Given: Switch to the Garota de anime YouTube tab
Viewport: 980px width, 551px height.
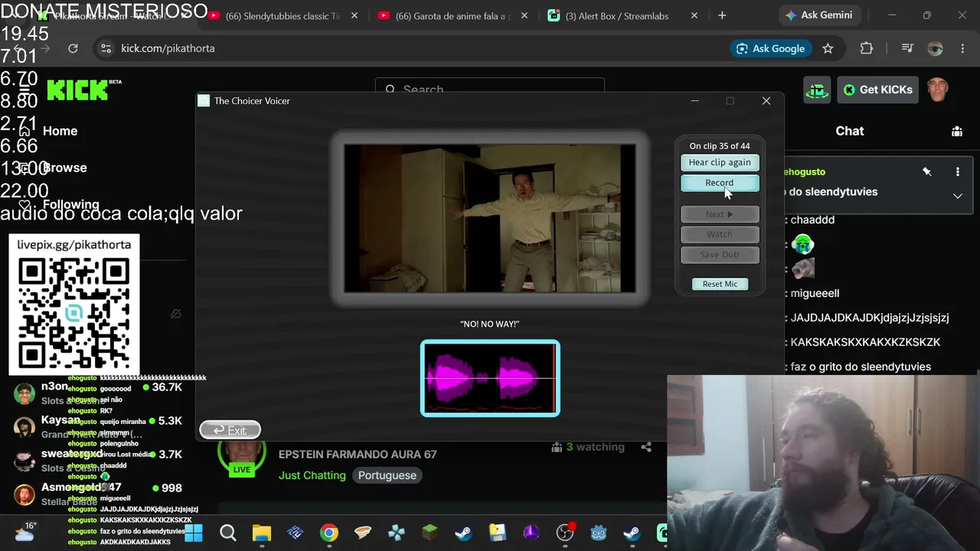Looking at the screenshot, I should [453, 16].
